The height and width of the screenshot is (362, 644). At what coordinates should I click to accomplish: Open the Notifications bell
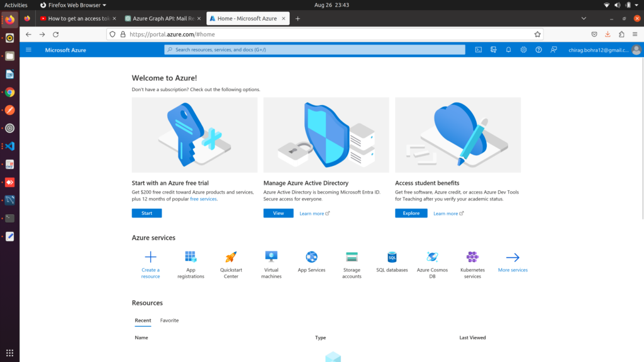click(508, 50)
